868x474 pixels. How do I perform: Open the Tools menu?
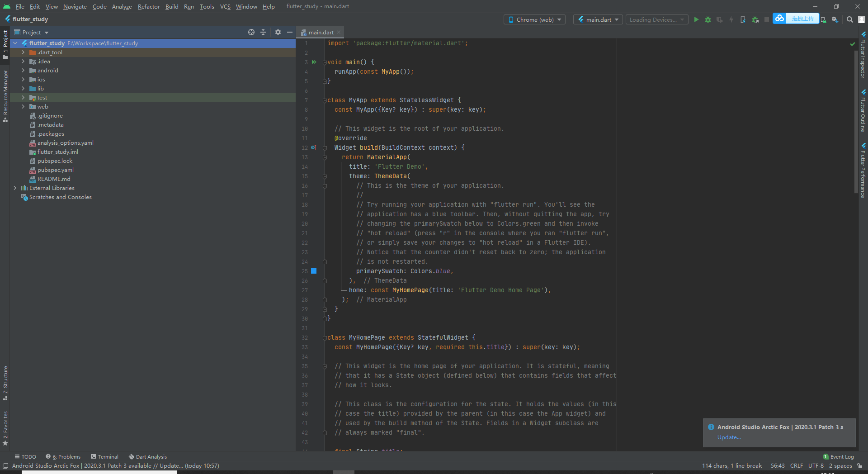[x=207, y=6]
